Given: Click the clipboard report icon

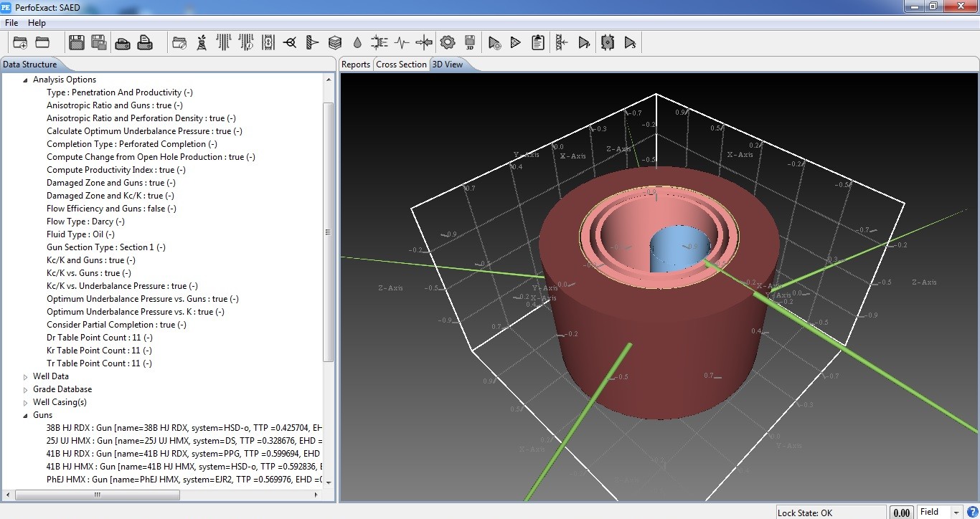Looking at the screenshot, I should (538, 43).
